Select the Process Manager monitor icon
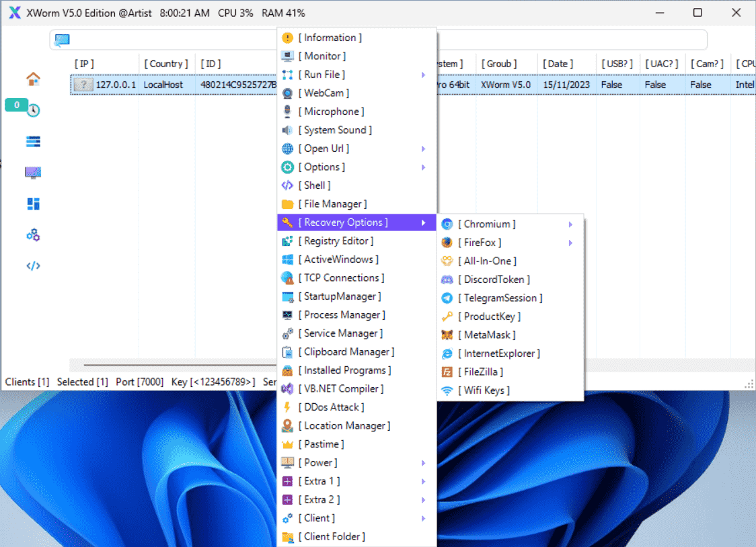The height and width of the screenshot is (547, 756). click(x=287, y=315)
